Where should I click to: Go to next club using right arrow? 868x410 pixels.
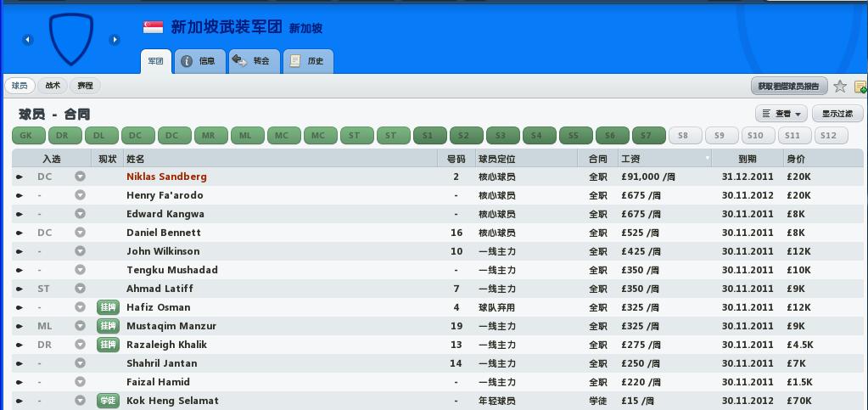point(115,40)
